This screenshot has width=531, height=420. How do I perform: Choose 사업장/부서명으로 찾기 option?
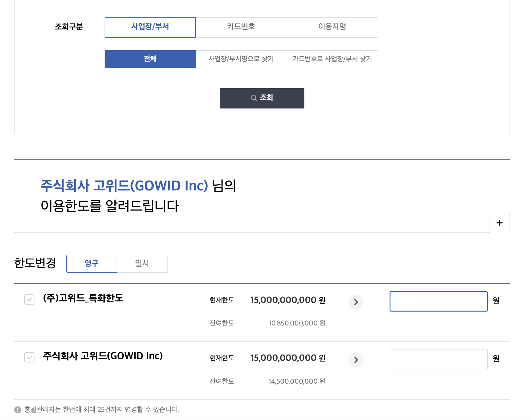tap(241, 59)
